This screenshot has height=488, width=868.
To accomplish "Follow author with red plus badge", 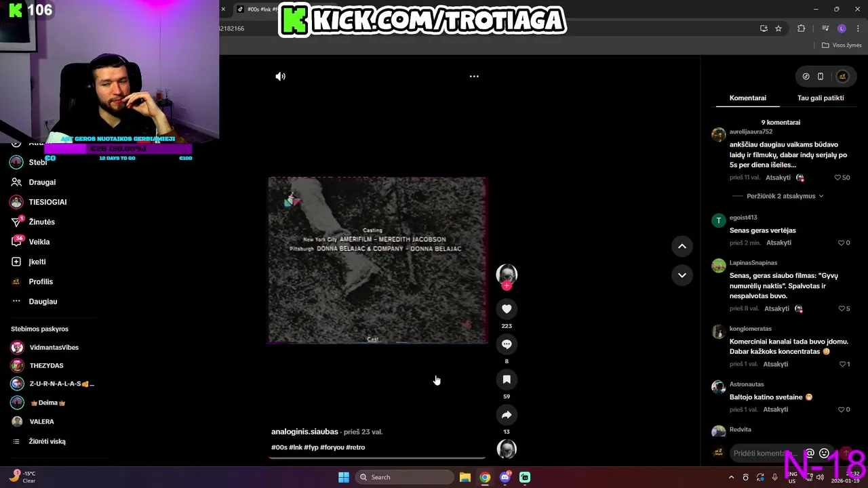I will pos(507,286).
